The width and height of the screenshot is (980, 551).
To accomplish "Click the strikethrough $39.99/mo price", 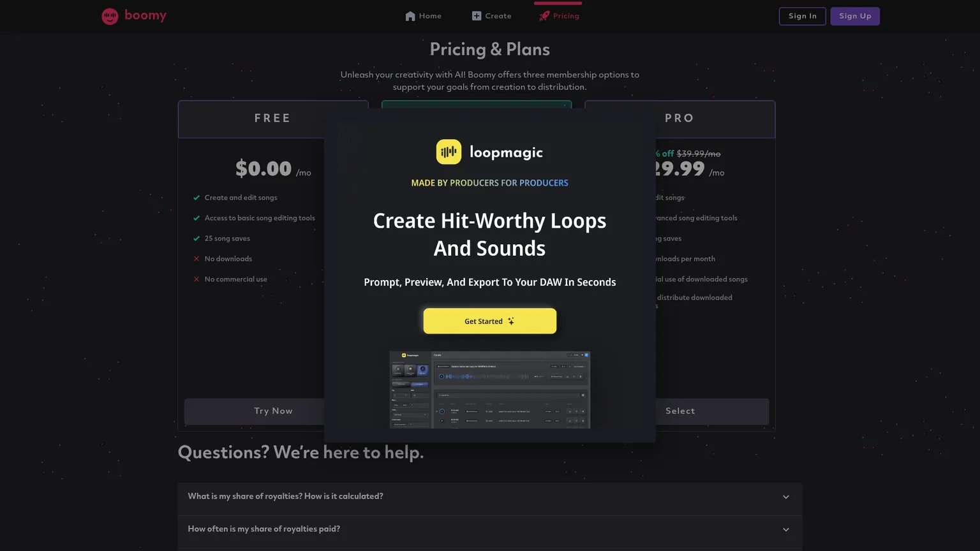I will [x=699, y=154].
